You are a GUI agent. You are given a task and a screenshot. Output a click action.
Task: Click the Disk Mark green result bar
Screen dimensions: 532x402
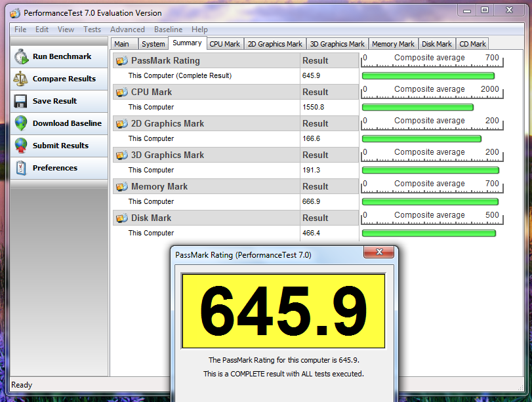tap(429, 233)
